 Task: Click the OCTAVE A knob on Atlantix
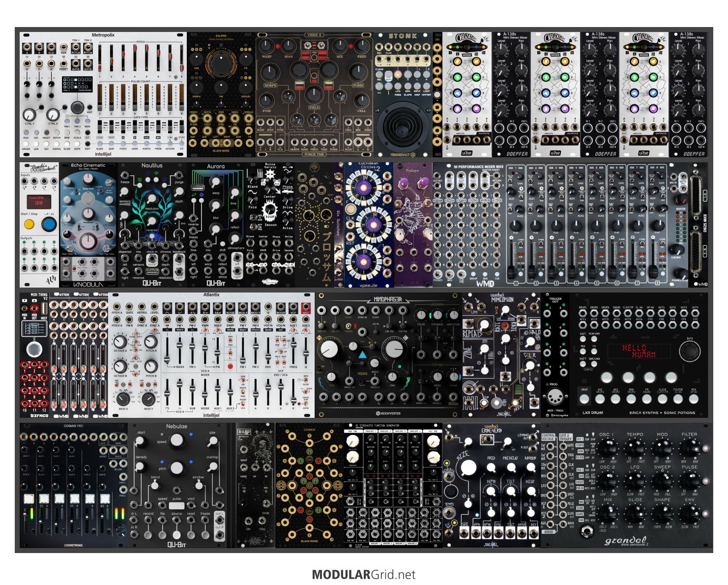(x=120, y=342)
